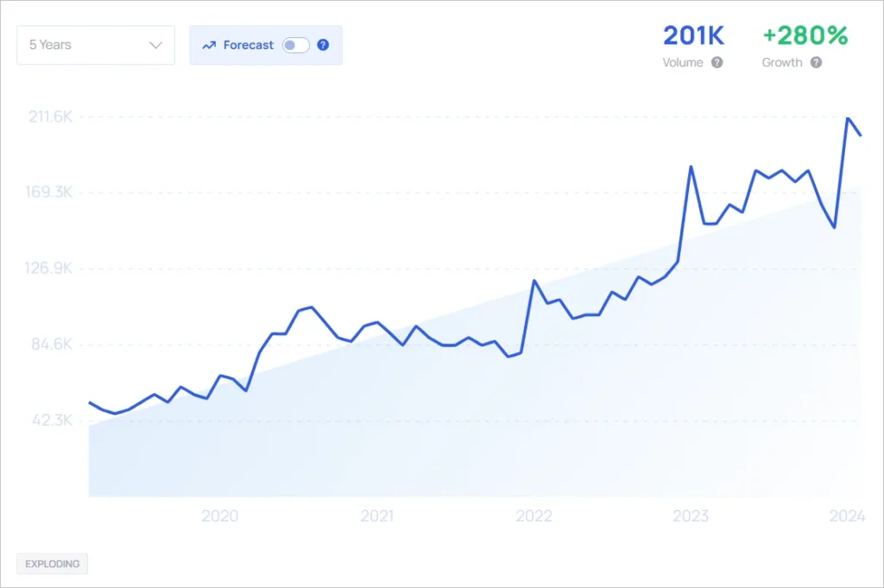This screenshot has width=884, height=588.
Task: Click the 2021 x-axis year label
Action: (x=376, y=516)
